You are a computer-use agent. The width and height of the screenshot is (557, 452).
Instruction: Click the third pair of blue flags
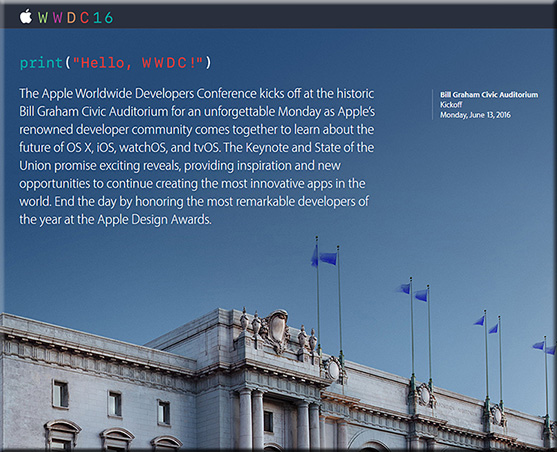486,324
